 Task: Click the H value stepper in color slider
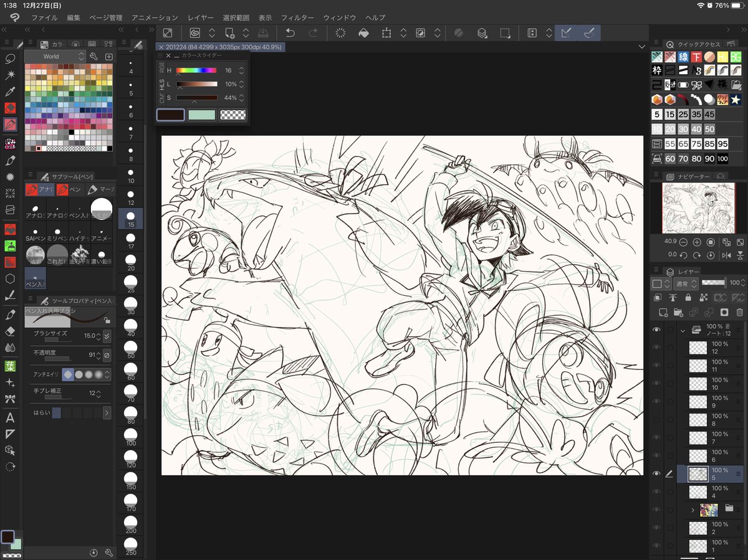(242, 70)
